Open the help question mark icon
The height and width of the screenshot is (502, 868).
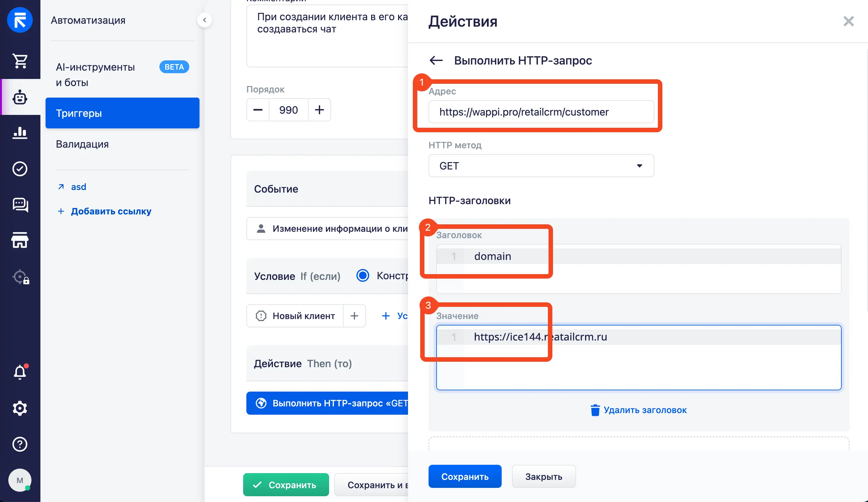pos(20,444)
